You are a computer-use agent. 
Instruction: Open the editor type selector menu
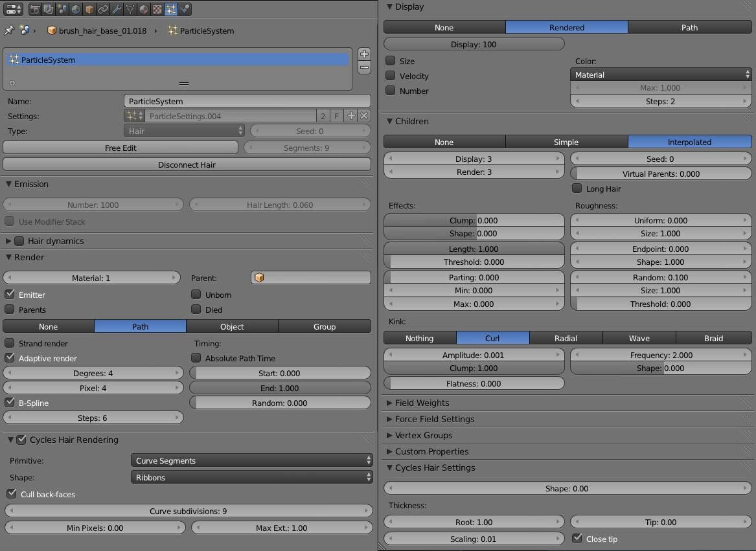coord(13,8)
